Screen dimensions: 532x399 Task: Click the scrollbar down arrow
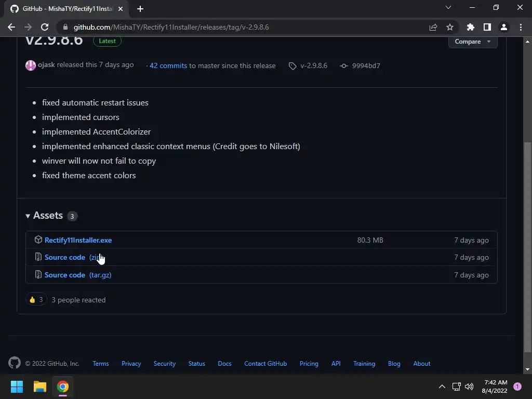point(527,369)
